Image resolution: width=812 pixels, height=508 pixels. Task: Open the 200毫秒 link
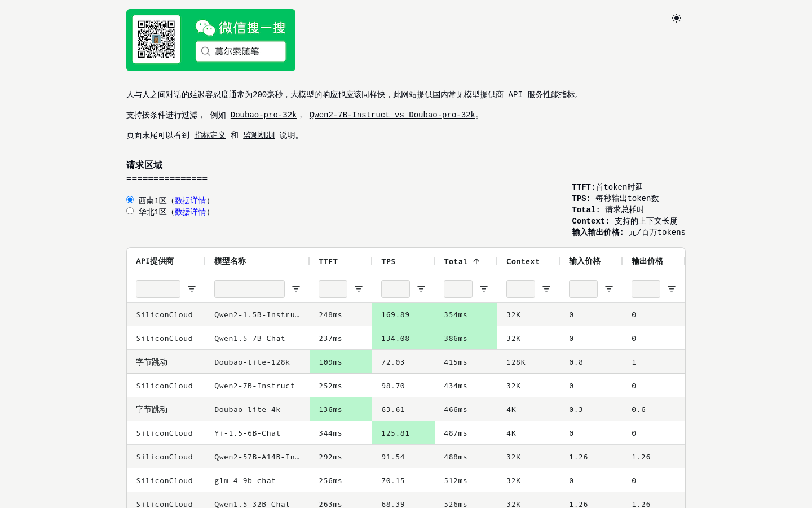(x=267, y=94)
